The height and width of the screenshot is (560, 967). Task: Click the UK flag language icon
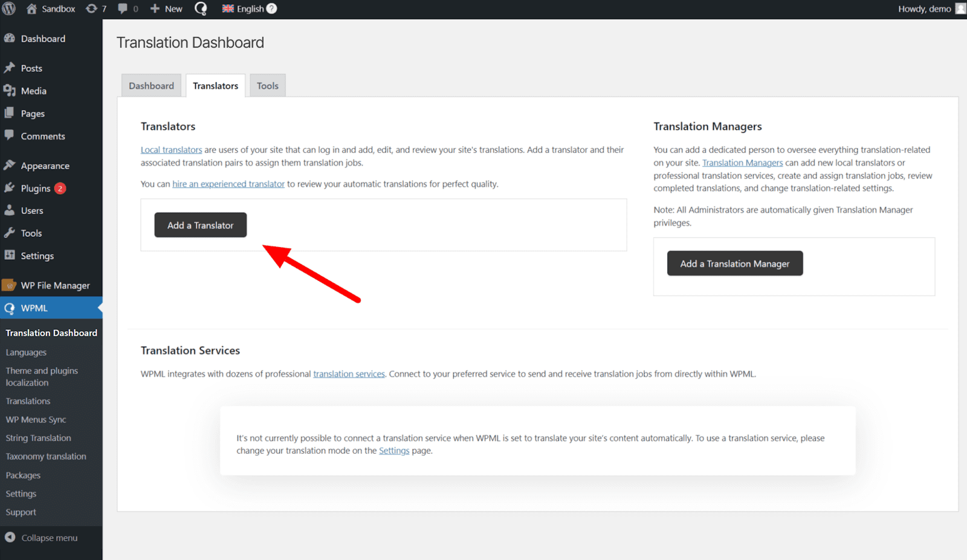point(228,8)
